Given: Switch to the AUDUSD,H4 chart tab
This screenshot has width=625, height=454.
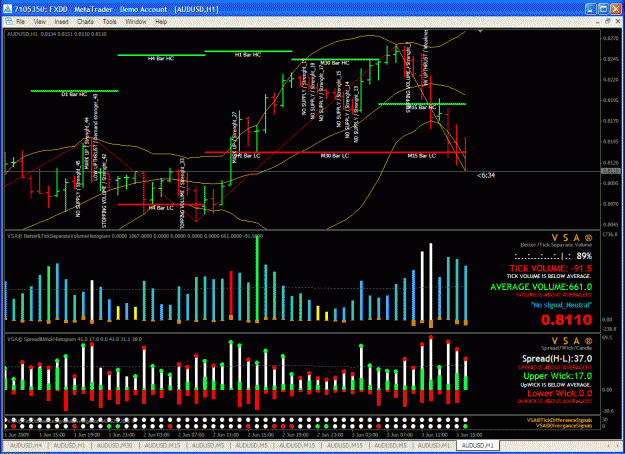Looking at the screenshot, I should pos(26,445).
